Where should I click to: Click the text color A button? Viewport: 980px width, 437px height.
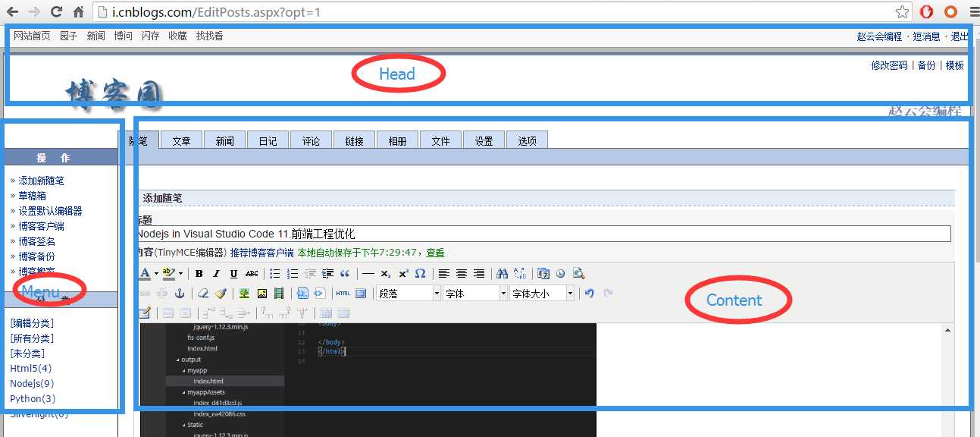145,273
